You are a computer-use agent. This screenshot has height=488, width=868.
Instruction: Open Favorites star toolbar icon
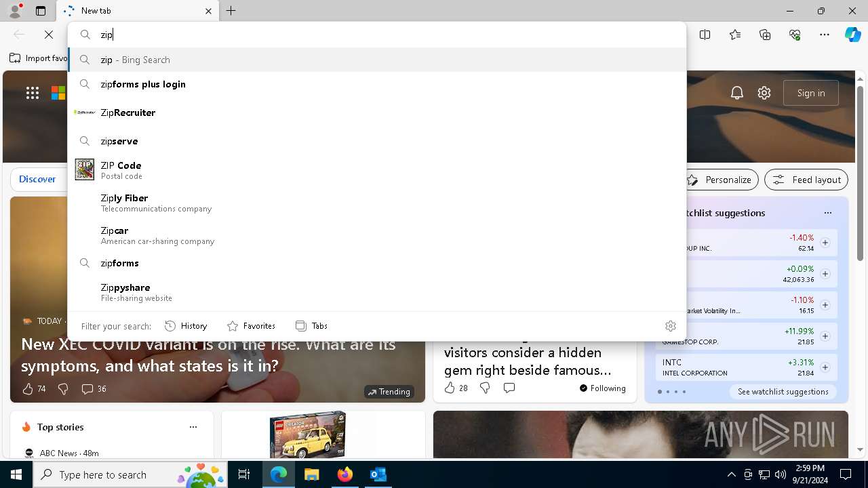pos(735,35)
